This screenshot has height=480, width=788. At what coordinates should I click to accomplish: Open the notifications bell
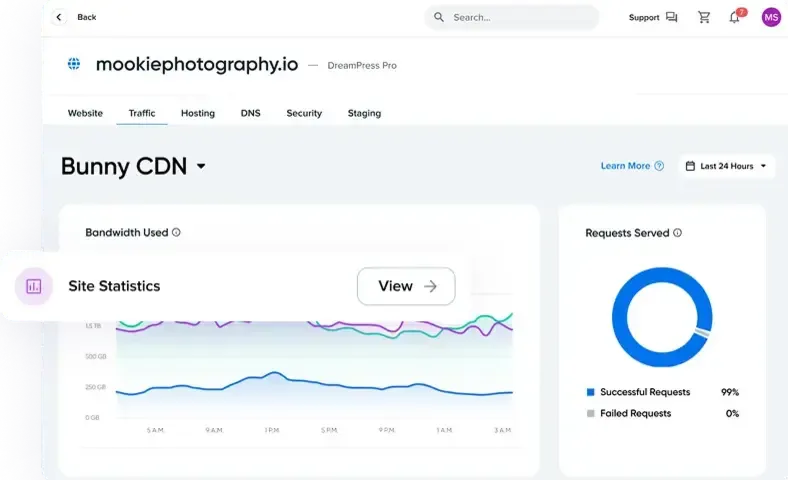pos(734,17)
